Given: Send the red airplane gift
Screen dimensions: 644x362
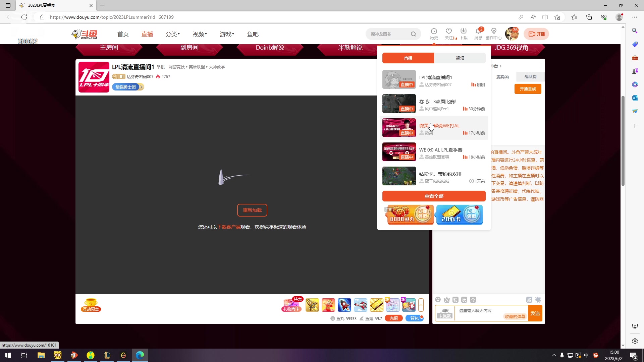Looking at the screenshot, I should tap(361, 305).
